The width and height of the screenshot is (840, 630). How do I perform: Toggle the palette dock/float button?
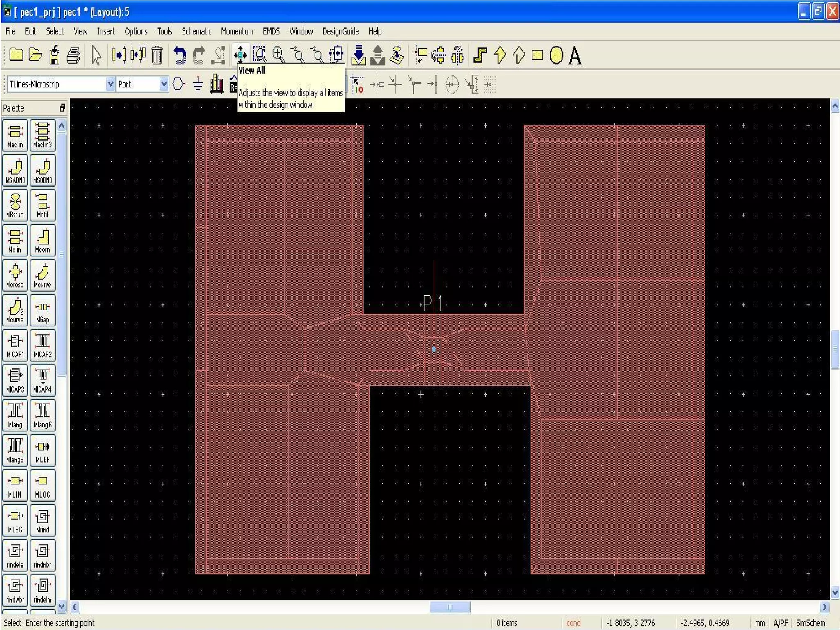coord(62,108)
